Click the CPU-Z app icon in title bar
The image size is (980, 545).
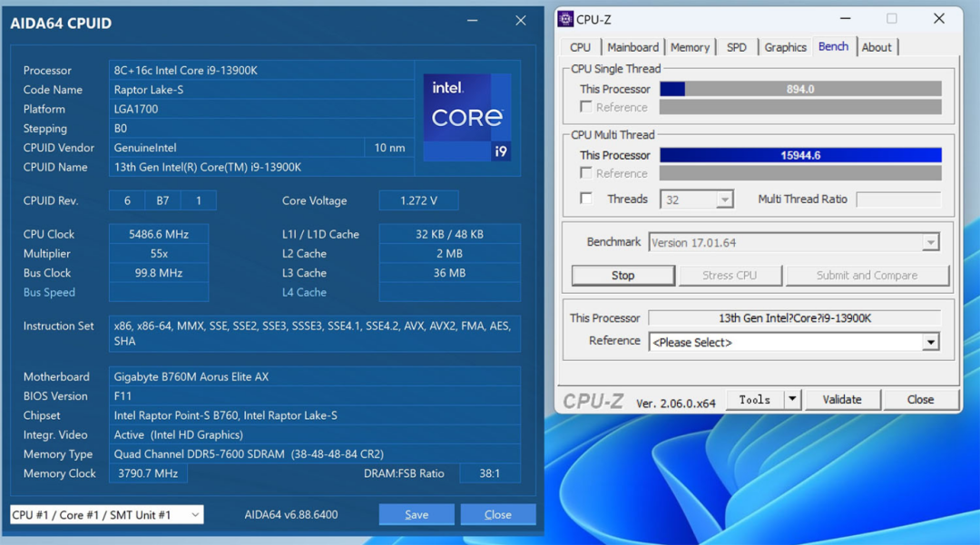click(x=565, y=19)
